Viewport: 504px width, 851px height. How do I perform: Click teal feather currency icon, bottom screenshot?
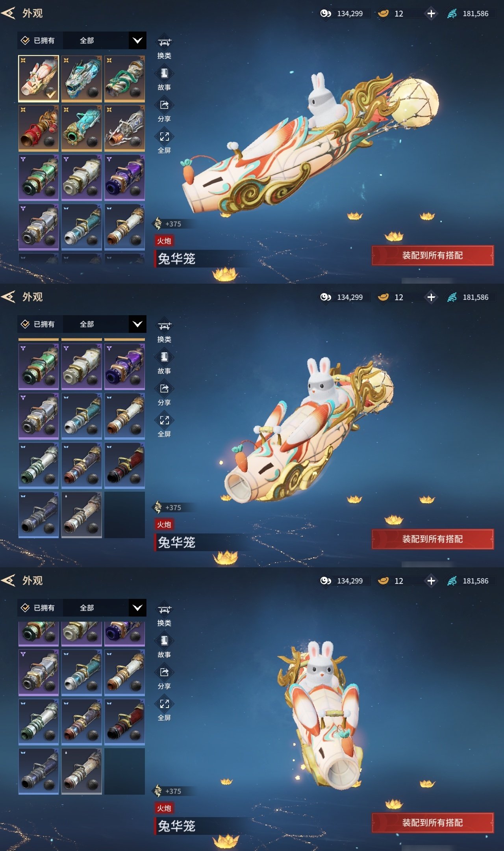point(452,581)
